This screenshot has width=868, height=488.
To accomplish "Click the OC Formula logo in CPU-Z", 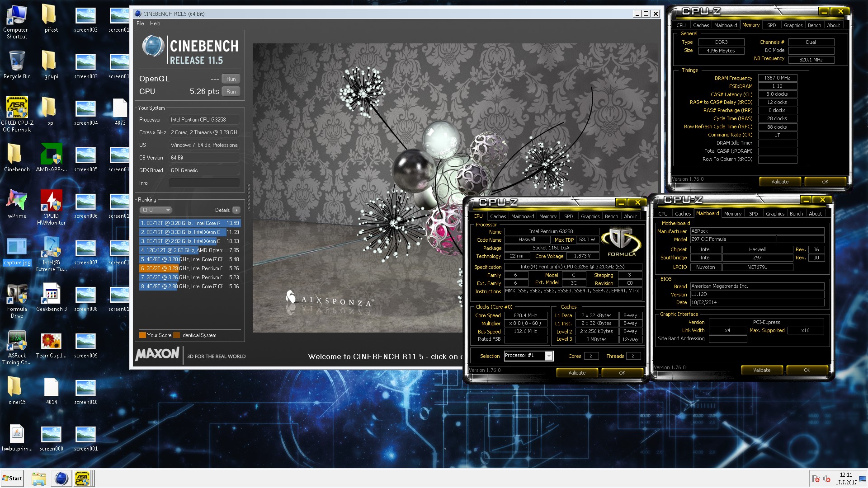I will click(x=621, y=243).
